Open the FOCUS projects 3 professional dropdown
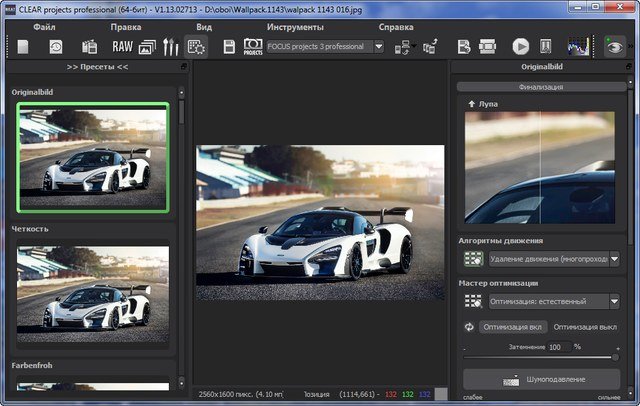Screen dimensions: 640x406 (325, 46)
